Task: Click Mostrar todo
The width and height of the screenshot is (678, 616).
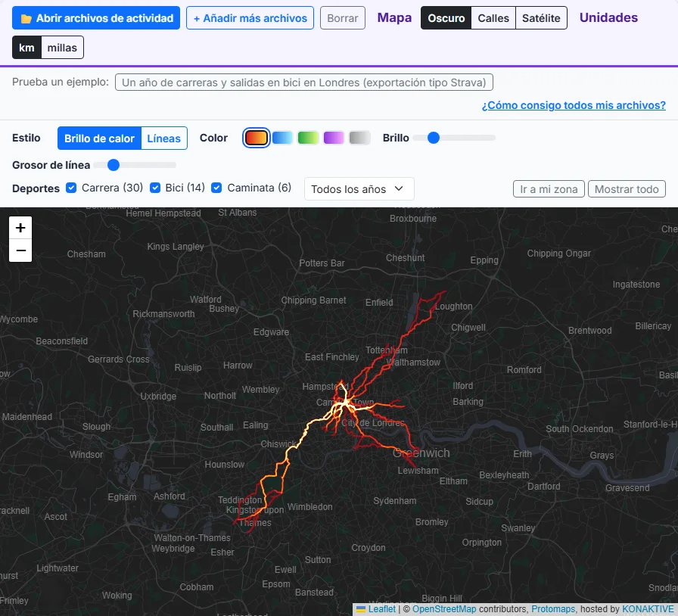Action: click(627, 189)
